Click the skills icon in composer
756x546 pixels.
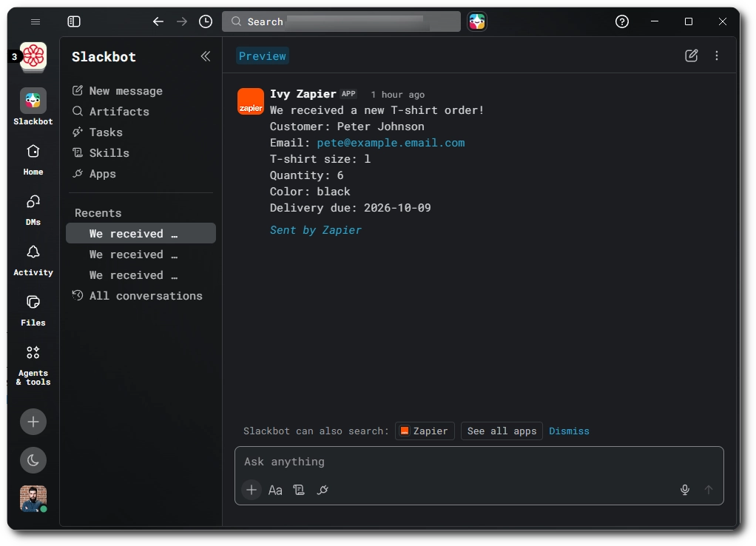299,491
